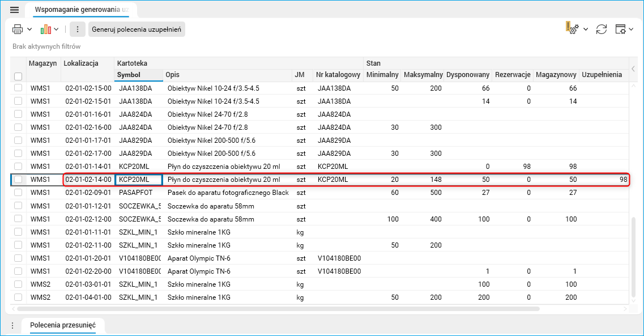
Task: Click the three-dot icon beside Polecenia przesunięć
Action: point(12,325)
